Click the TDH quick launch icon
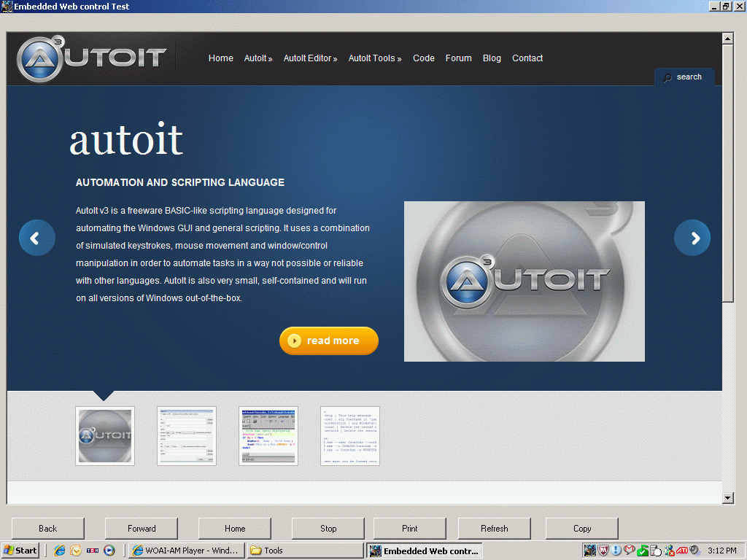This screenshot has height=560, width=747. 93,551
